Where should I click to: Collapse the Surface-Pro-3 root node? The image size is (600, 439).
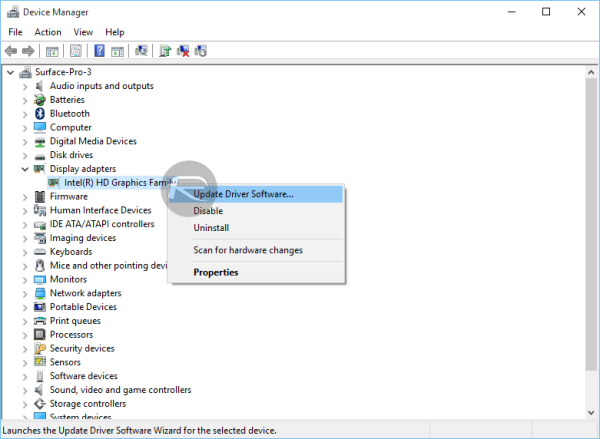pos(11,72)
